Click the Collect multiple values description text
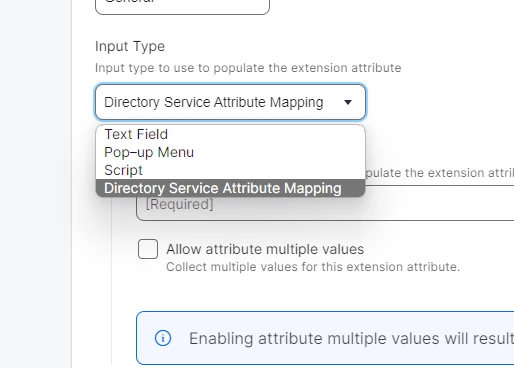This screenshot has height=368, width=514. [x=313, y=267]
